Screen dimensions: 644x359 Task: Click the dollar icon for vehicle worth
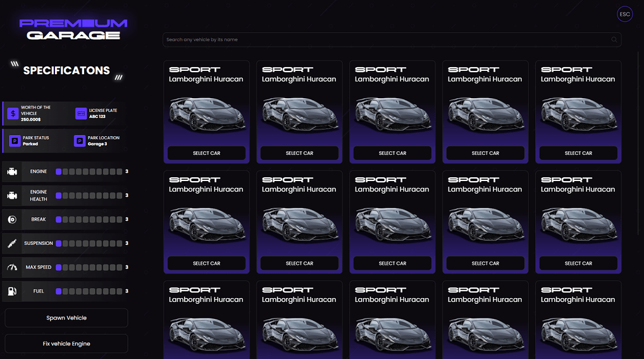[x=13, y=113]
